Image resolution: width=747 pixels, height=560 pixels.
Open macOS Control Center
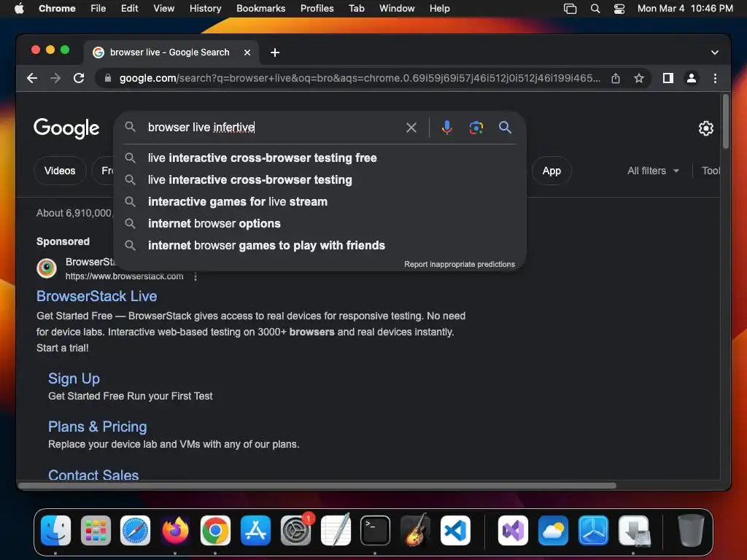pyautogui.click(x=619, y=9)
